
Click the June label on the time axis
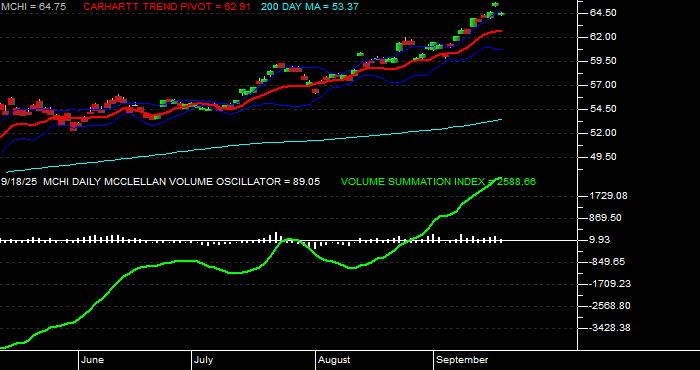(93, 360)
